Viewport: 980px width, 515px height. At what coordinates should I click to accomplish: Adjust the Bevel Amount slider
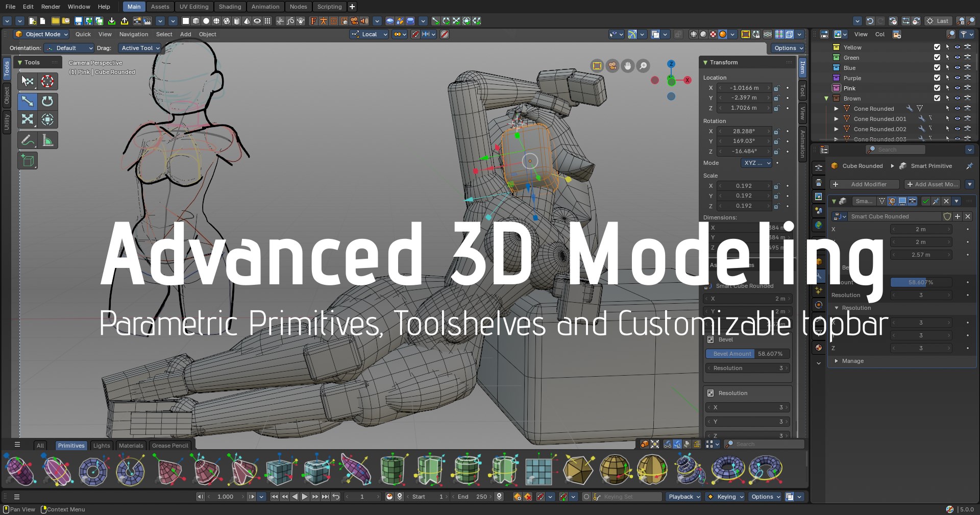747,354
